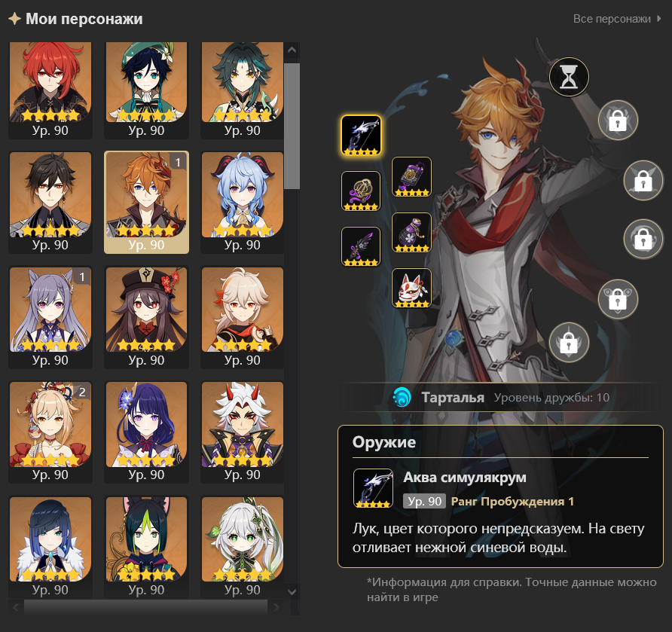Viewport: 672px width, 632px height.
Task: Open the Все персонажи link
Action: [612, 19]
